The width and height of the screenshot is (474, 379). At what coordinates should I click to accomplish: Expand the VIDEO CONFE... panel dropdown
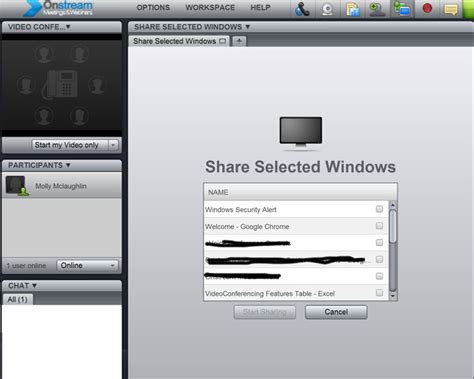[x=68, y=27]
